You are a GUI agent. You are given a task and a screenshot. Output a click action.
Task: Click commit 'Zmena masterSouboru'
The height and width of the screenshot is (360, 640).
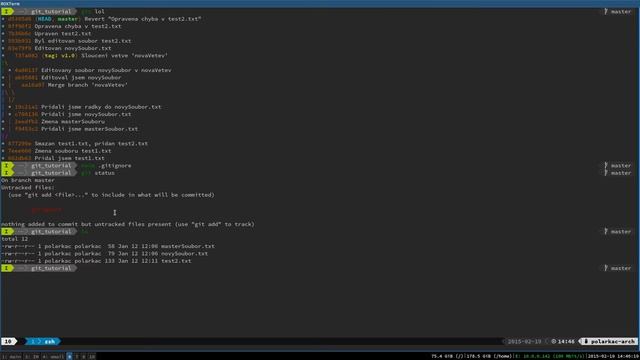coord(73,122)
